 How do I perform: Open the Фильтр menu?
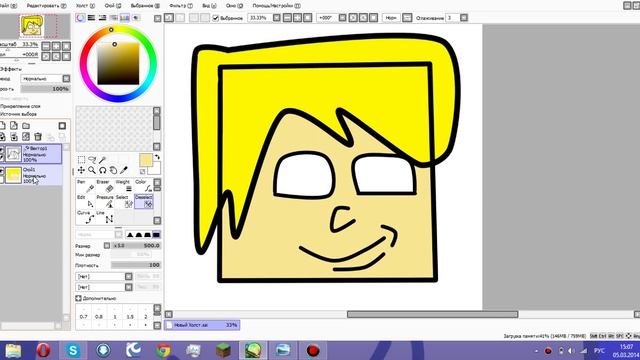[181, 6]
